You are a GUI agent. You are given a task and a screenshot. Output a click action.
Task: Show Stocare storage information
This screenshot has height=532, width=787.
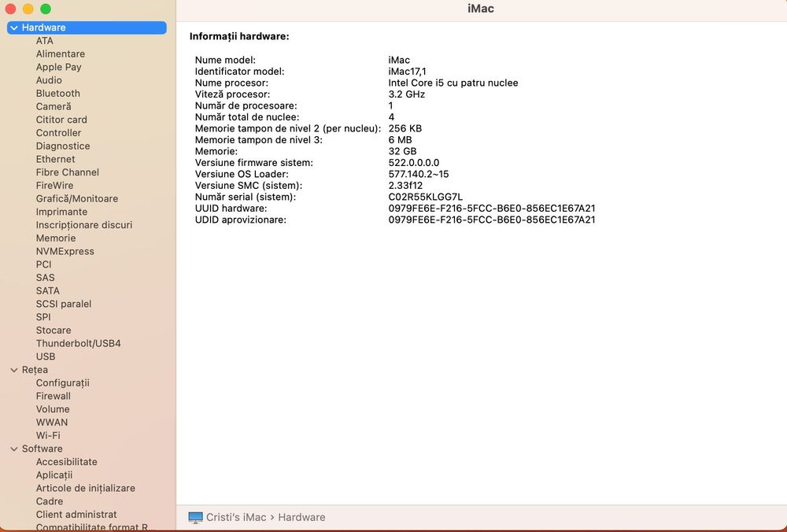coord(54,331)
